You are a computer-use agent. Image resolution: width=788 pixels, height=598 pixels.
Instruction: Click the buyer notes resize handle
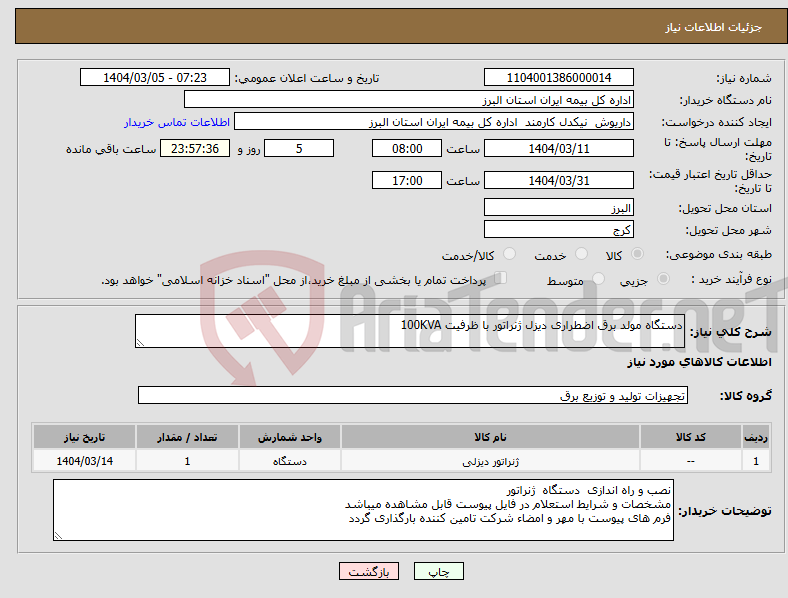pyautogui.click(x=58, y=536)
